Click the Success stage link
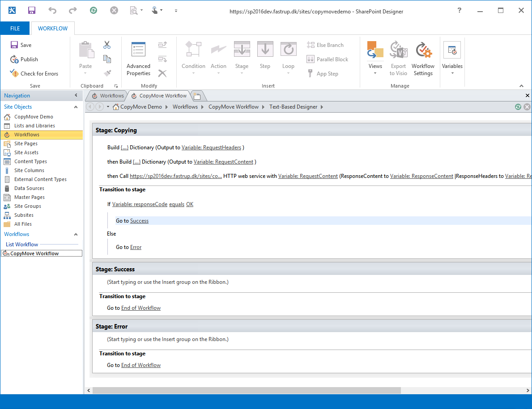 click(139, 221)
